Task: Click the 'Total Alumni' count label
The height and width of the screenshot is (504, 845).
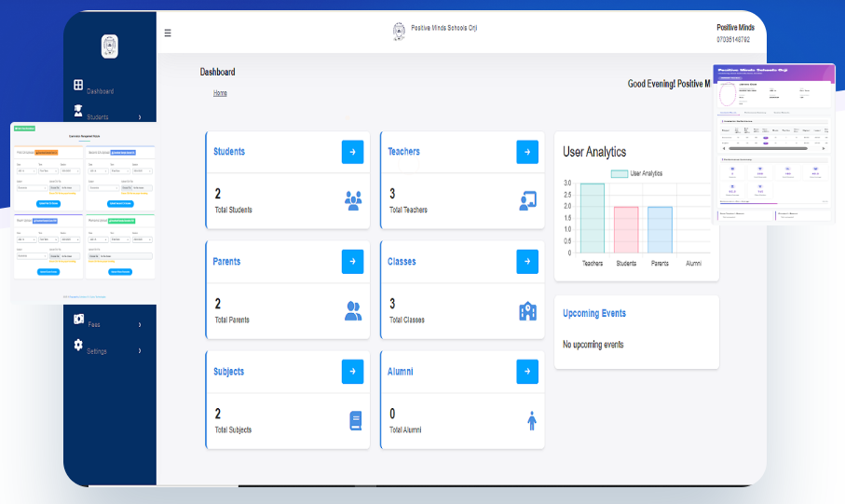Action: pos(405,429)
